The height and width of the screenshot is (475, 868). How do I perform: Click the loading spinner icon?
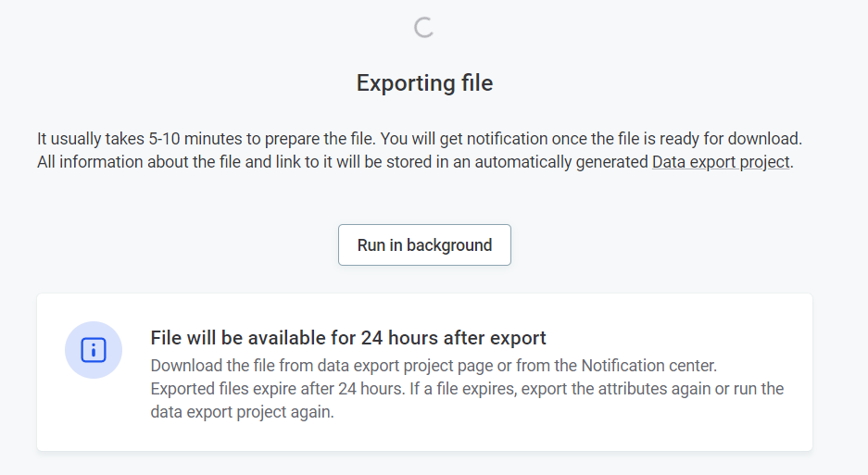[x=424, y=28]
